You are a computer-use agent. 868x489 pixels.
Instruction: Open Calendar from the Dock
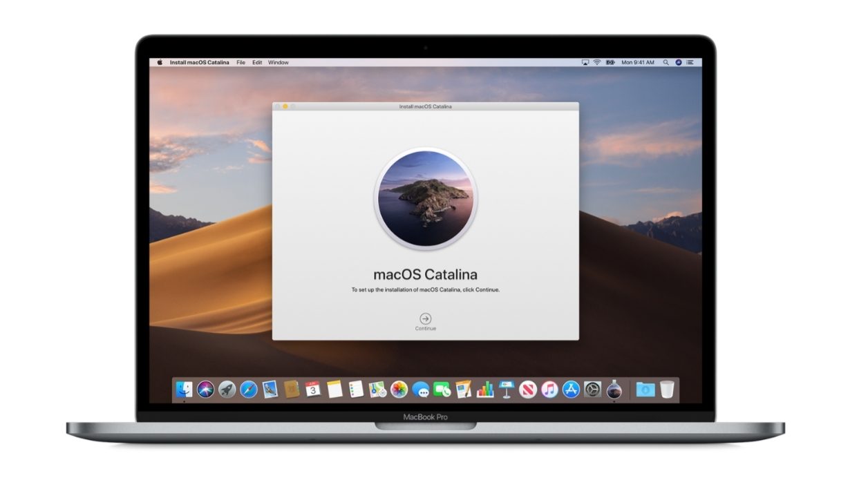(x=312, y=390)
